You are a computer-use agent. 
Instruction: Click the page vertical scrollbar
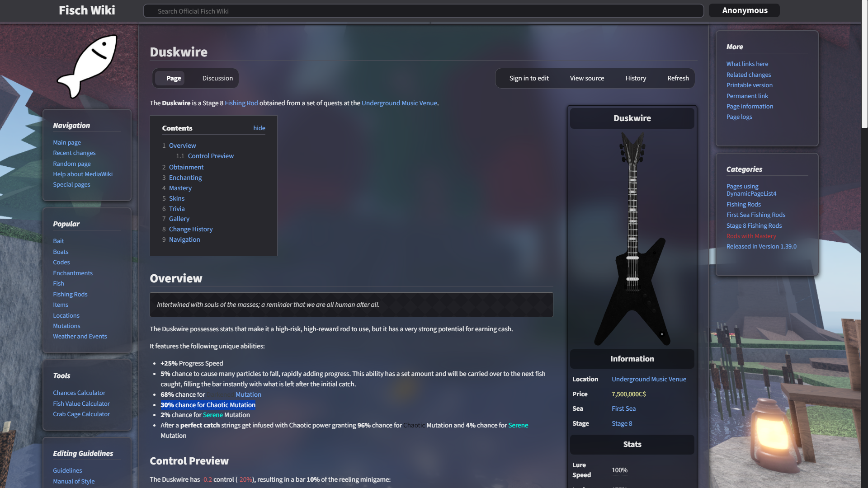coord(864,63)
